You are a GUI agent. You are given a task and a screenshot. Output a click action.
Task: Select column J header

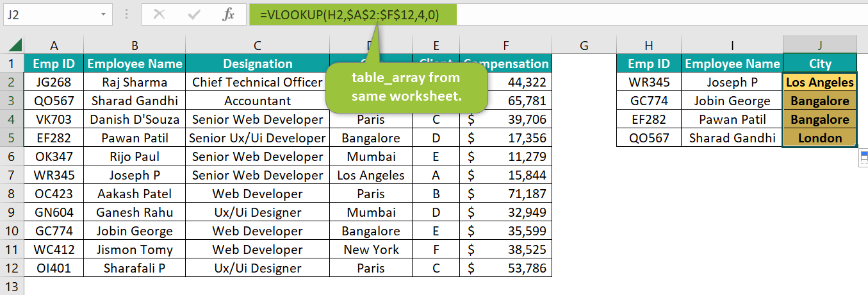click(x=820, y=45)
